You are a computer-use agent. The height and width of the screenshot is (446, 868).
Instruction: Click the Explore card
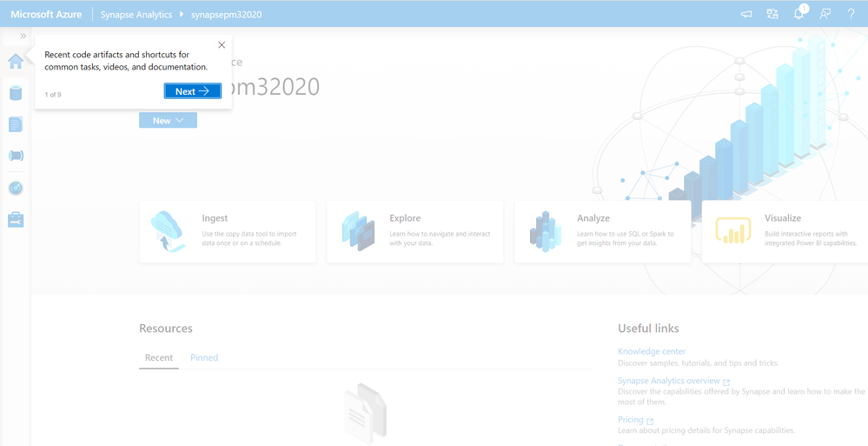pos(415,231)
